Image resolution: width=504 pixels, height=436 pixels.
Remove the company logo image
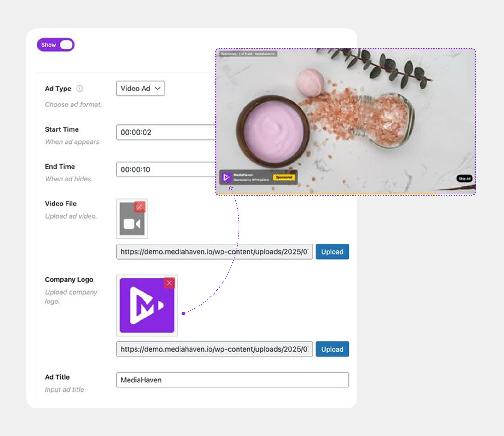tap(169, 283)
